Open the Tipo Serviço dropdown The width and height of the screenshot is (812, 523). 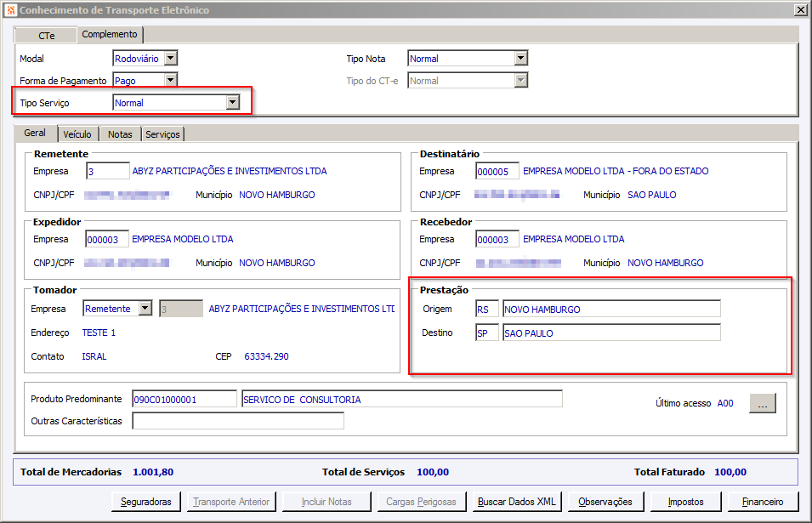(233, 103)
